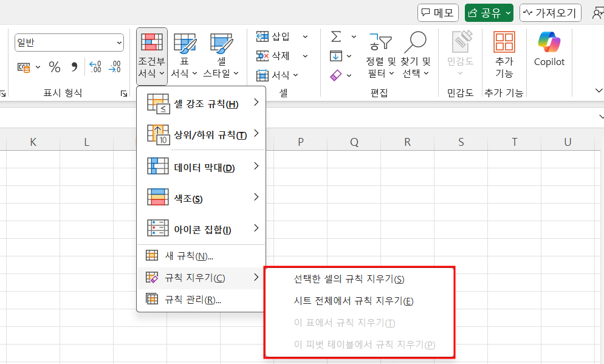Click the 자동 합계 sigma icon
This screenshot has height=364, width=604.
click(x=335, y=36)
